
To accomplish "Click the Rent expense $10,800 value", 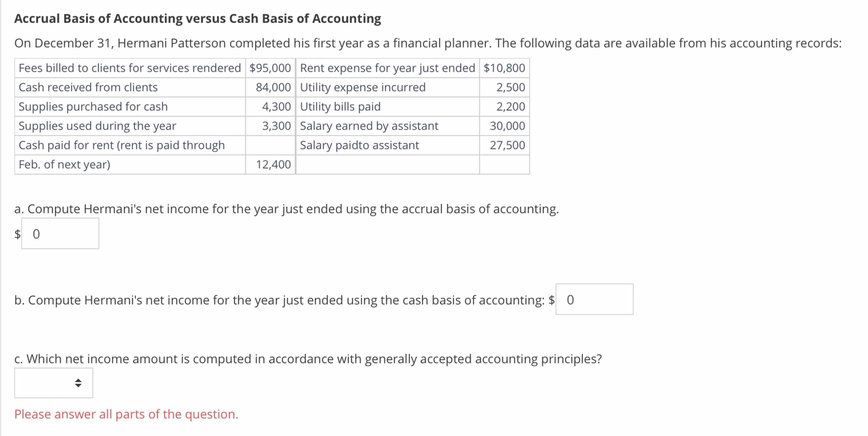I will click(504, 68).
